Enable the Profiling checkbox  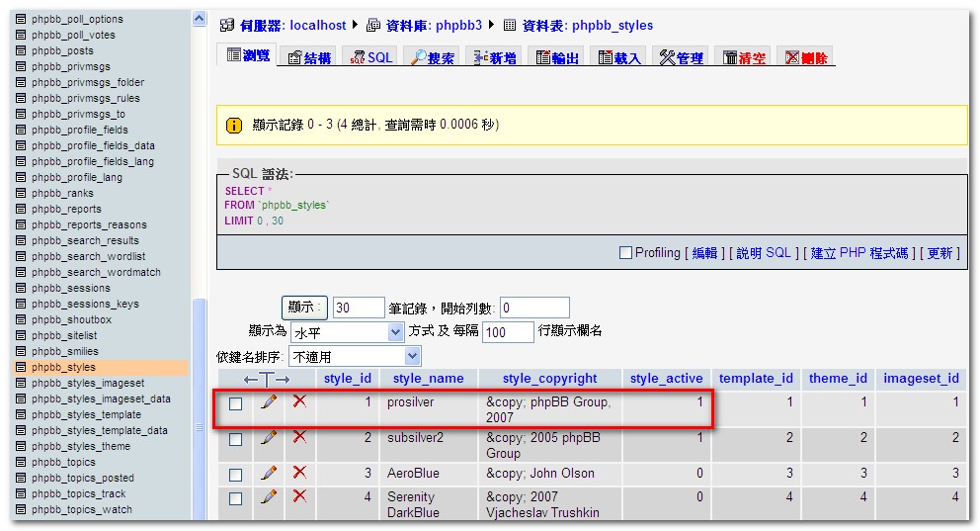[x=625, y=253]
